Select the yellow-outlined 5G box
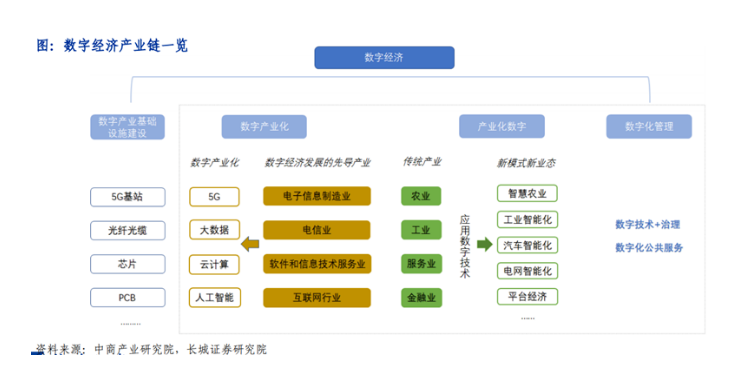This screenshot has width=744, height=366. point(214,197)
